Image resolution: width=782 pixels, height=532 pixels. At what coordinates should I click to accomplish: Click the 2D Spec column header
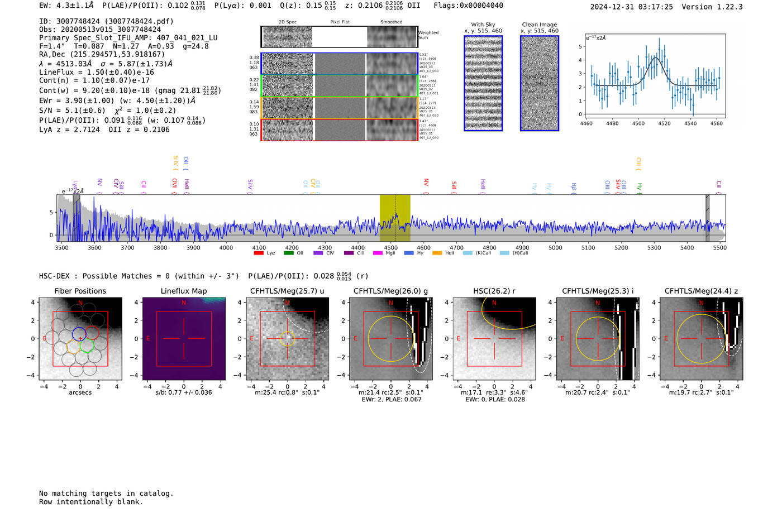click(288, 22)
